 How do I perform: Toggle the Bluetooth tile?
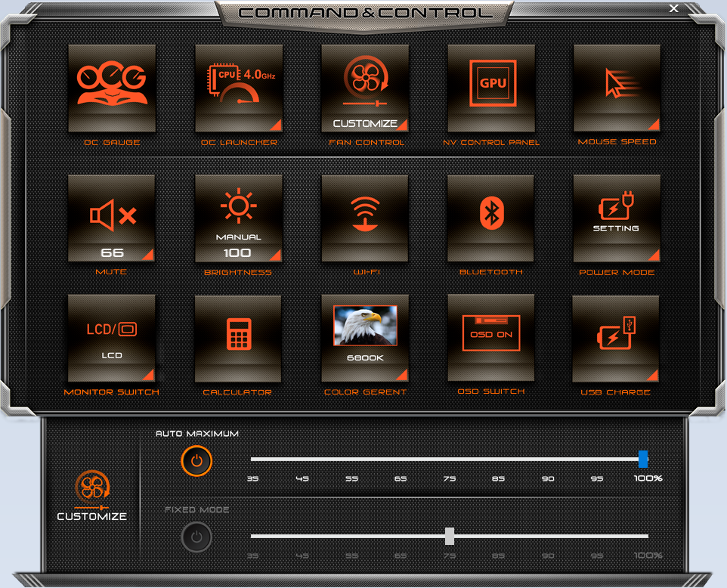click(x=490, y=218)
